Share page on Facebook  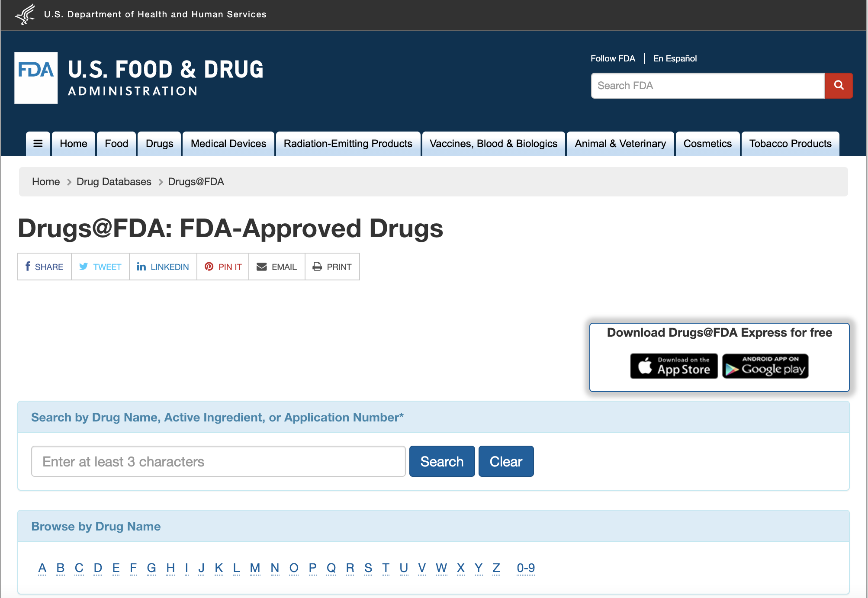coord(45,267)
